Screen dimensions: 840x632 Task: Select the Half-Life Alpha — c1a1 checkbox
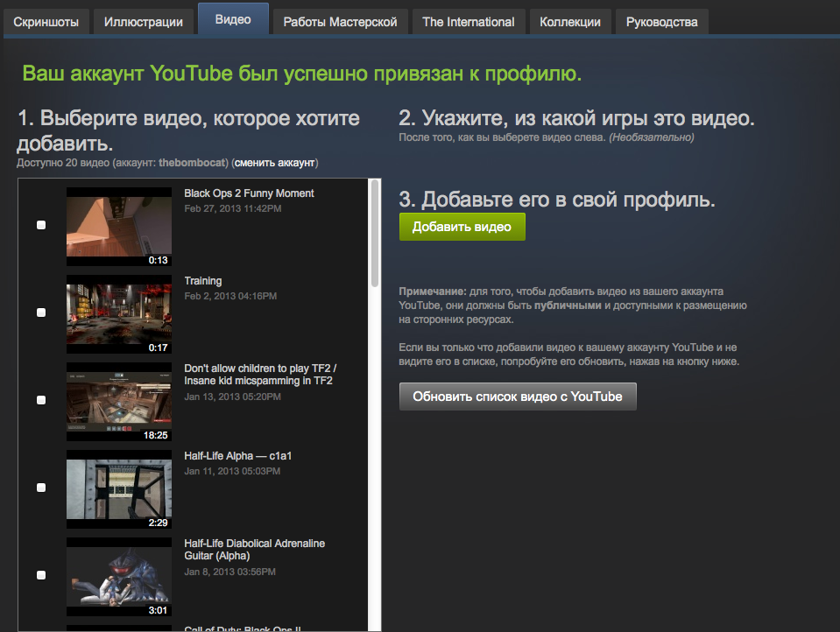(x=41, y=488)
